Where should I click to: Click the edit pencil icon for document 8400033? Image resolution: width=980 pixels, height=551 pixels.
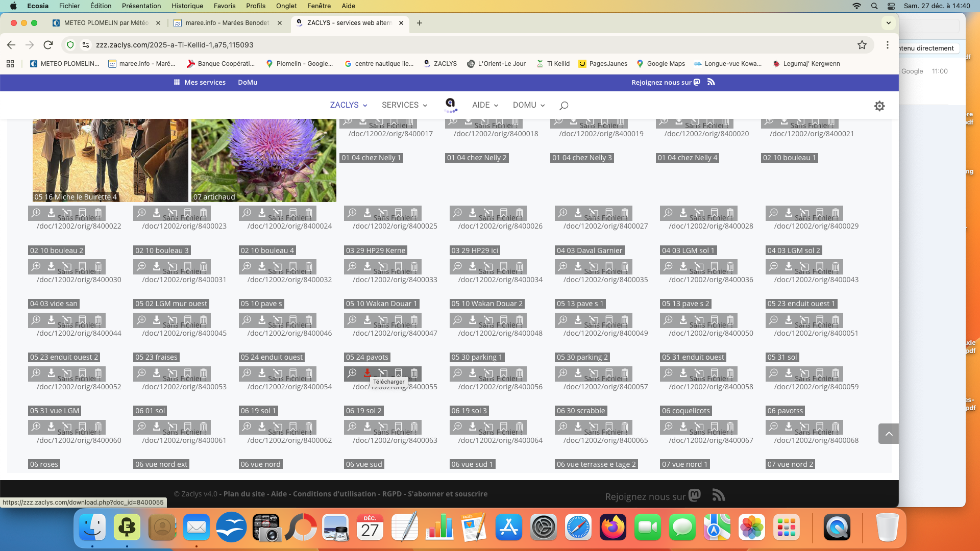point(383,266)
